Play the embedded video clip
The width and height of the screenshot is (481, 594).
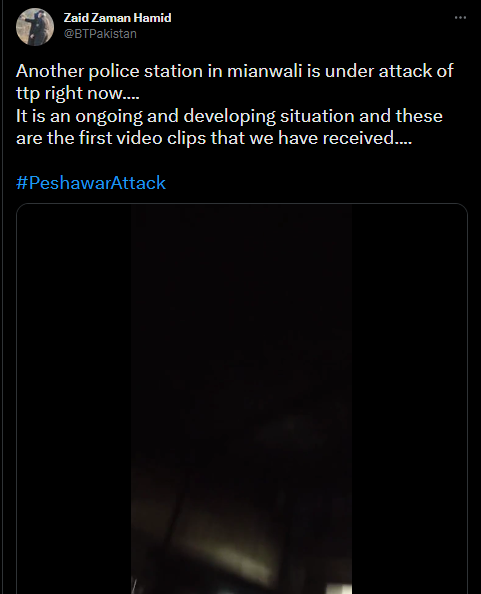[x=242, y=399]
